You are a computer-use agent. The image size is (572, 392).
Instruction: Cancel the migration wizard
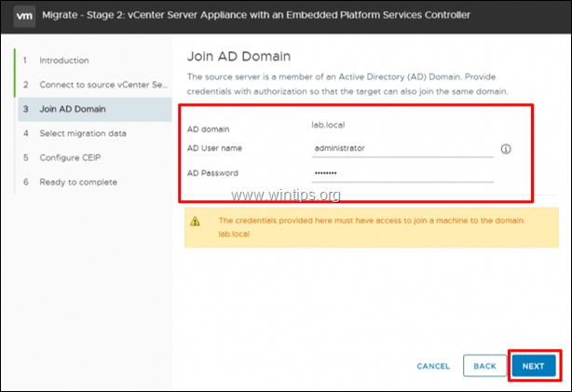pyautogui.click(x=433, y=366)
